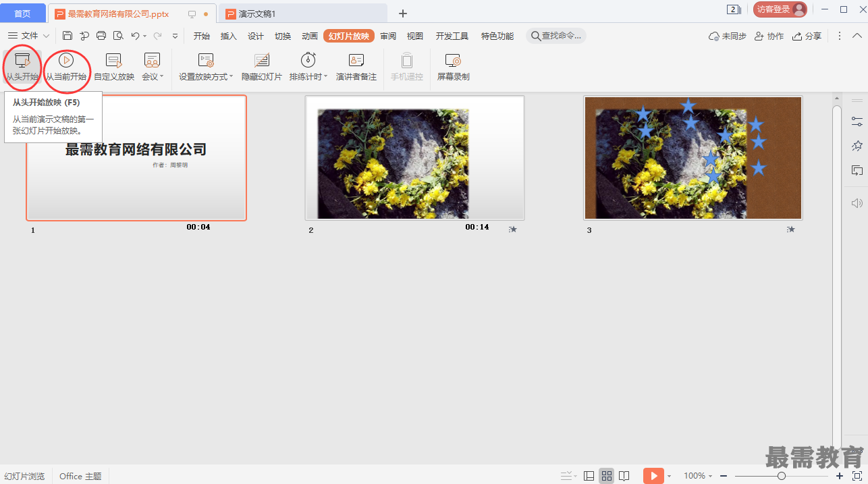The width and height of the screenshot is (868, 484).
Task: Start slideshow from beginning (从头开始)
Action: click(22, 68)
